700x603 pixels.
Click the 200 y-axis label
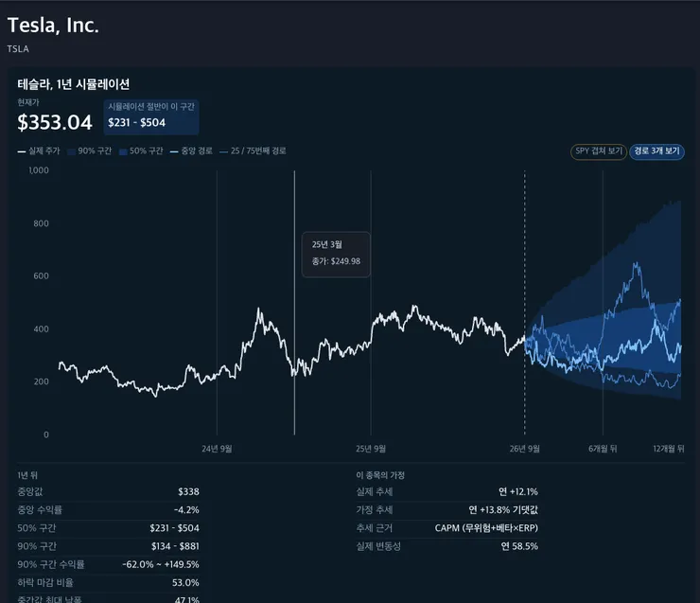coord(41,381)
